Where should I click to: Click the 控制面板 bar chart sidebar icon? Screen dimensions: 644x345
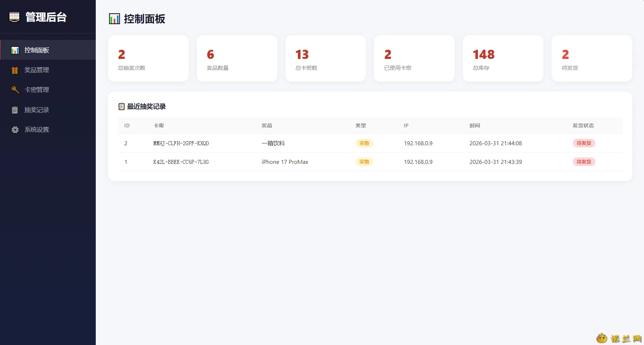pos(15,50)
